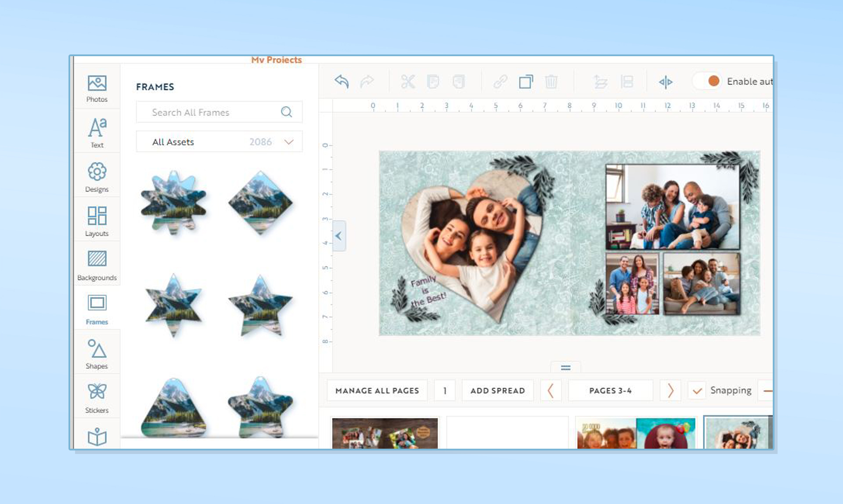Click Manage All Pages button
843x504 pixels.
tap(377, 391)
